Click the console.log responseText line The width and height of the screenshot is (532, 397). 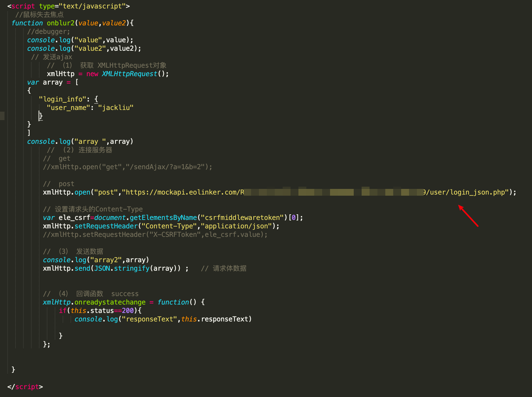click(163, 319)
